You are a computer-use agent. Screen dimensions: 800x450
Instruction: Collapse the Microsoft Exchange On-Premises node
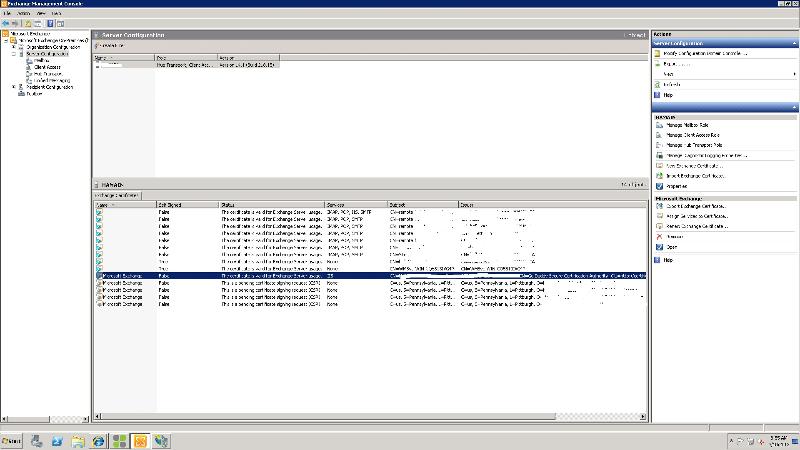[x=6, y=40]
